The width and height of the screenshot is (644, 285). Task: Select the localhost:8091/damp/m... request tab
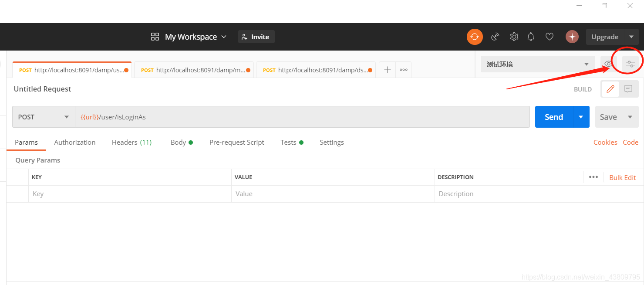(194, 70)
